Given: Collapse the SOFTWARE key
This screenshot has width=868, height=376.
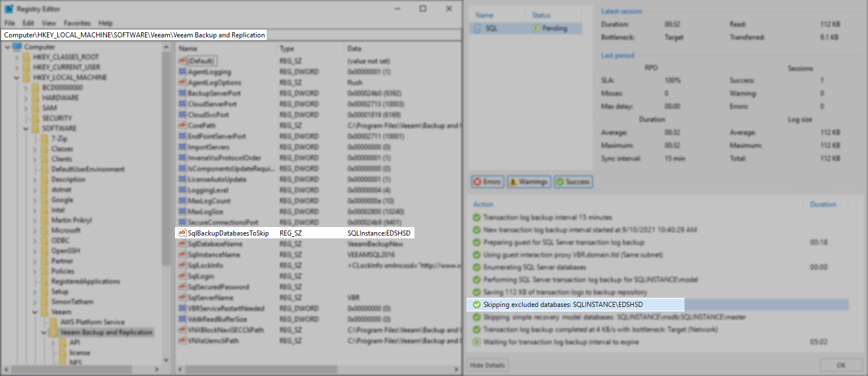Looking at the screenshot, I should click(x=26, y=129).
